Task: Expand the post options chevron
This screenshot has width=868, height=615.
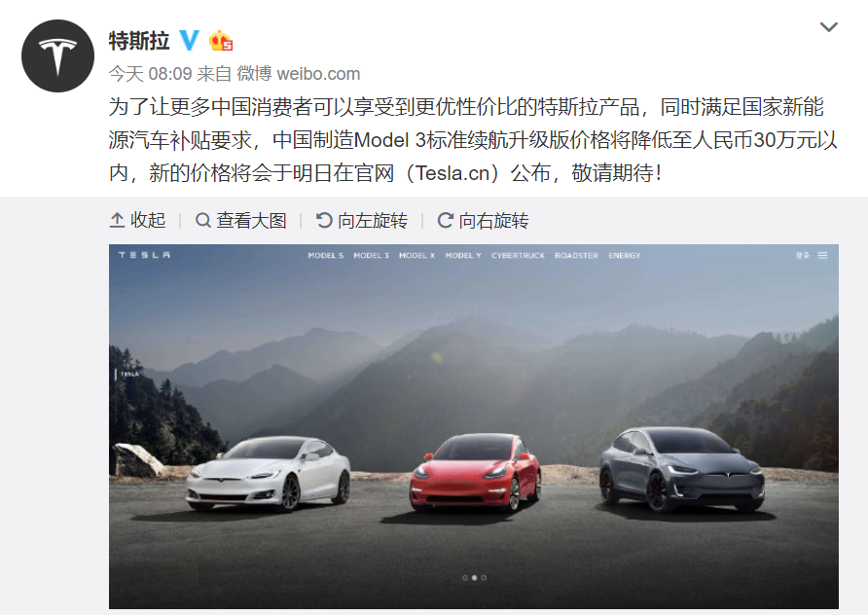Action: (x=828, y=26)
